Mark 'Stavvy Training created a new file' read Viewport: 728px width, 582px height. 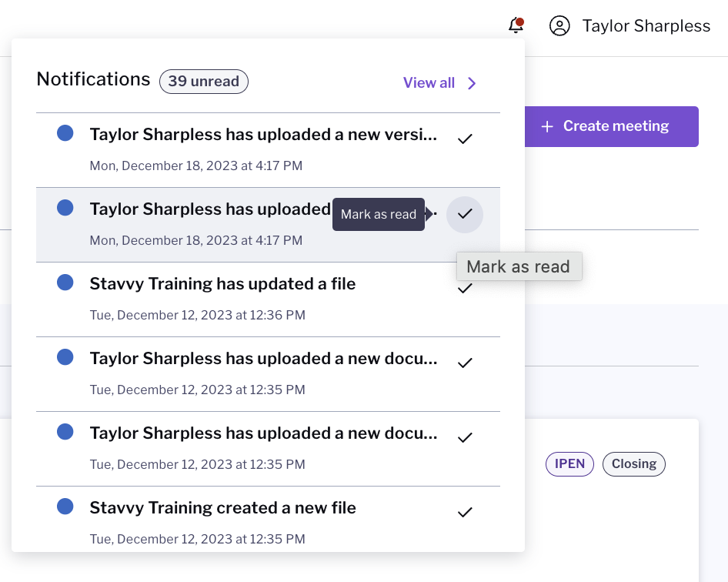pyautogui.click(x=465, y=513)
